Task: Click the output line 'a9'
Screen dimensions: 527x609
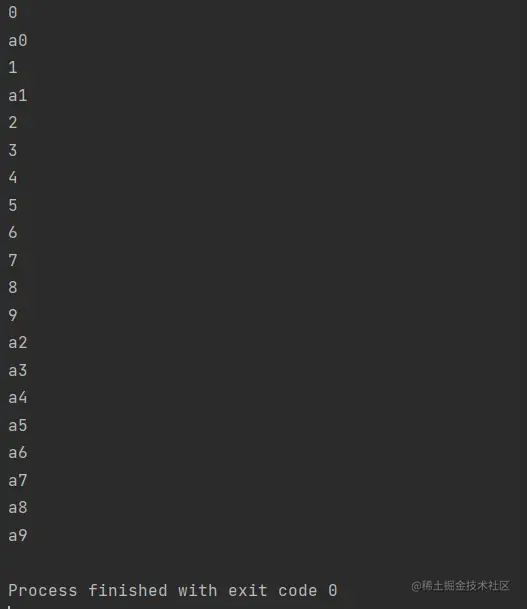Action: [x=18, y=536]
